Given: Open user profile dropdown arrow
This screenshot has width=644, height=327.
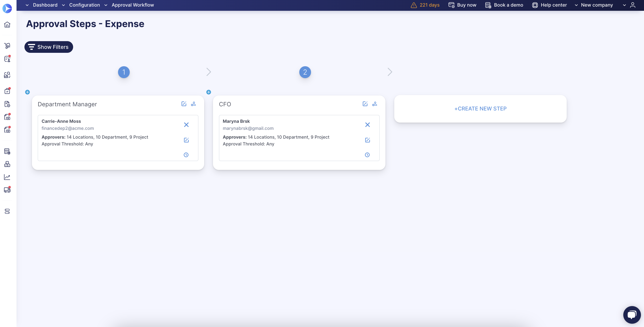Looking at the screenshot, I should (x=624, y=5).
